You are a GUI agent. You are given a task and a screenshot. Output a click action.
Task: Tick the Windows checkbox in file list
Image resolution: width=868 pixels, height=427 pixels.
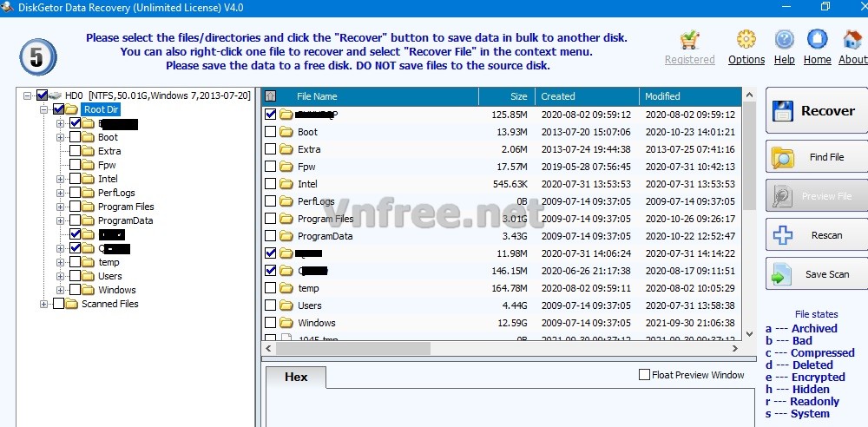(270, 323)
